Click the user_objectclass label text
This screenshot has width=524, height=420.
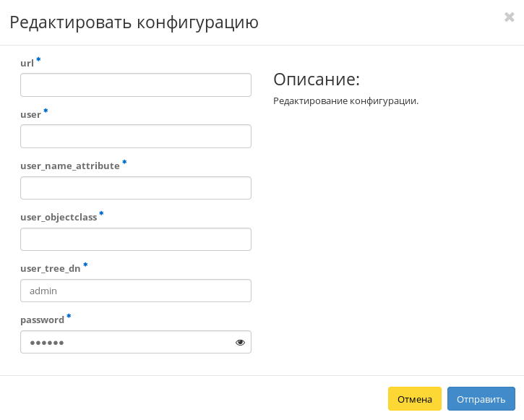59,218
